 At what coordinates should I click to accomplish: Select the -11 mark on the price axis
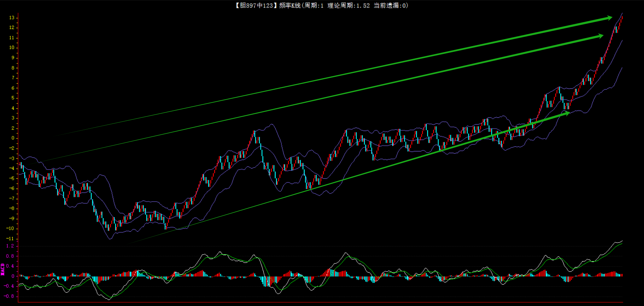11,238
